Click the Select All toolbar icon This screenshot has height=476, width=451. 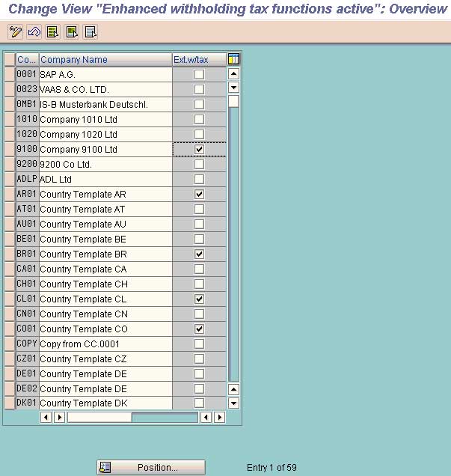point(53,32)
